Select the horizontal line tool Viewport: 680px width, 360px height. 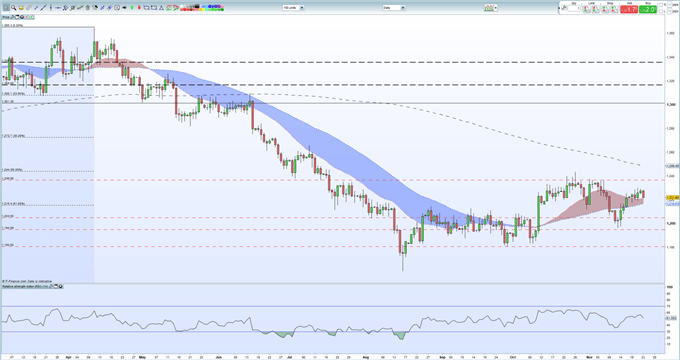pos(58,7)
